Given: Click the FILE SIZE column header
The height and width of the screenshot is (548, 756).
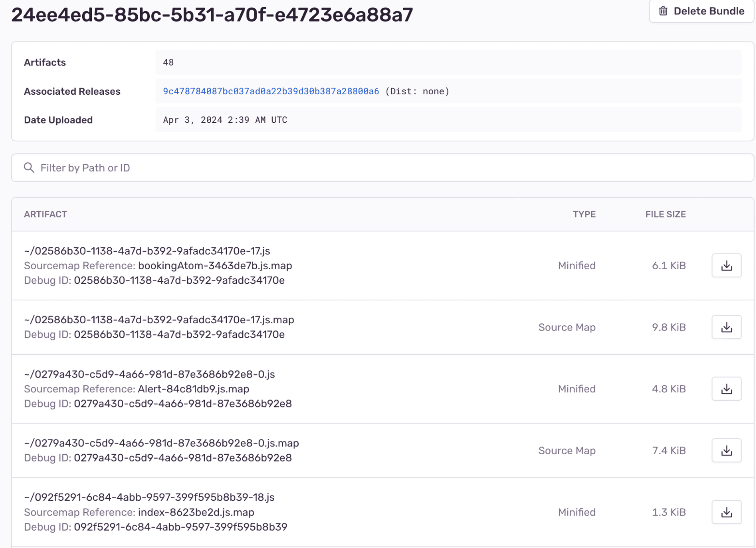Looking at the screenshot, I should click(665, 214).
